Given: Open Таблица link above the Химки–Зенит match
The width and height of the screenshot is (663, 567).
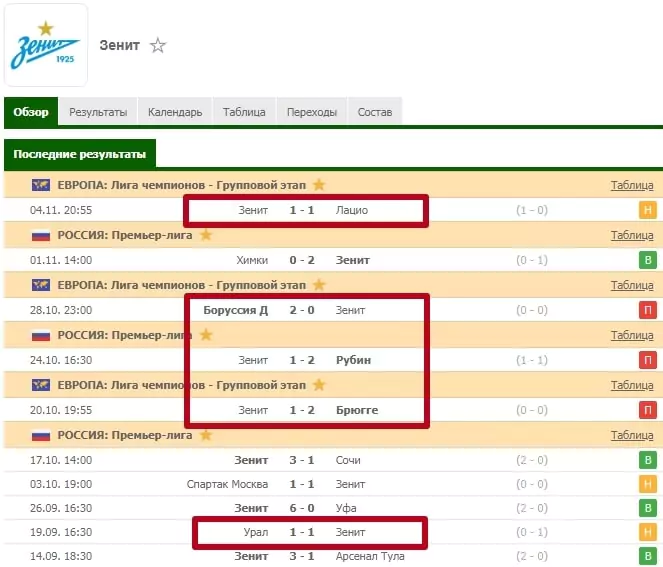Looking at the screenshot, I should (x=632, y=236).
